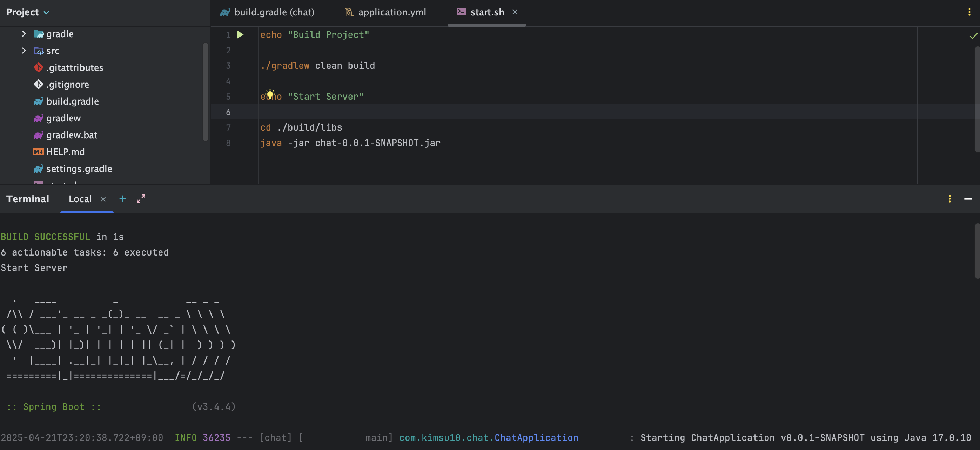This screenshot has height=450, width=980.
Task: Click the './gradlew clean build' code line
Action: (x=318, y=66)
